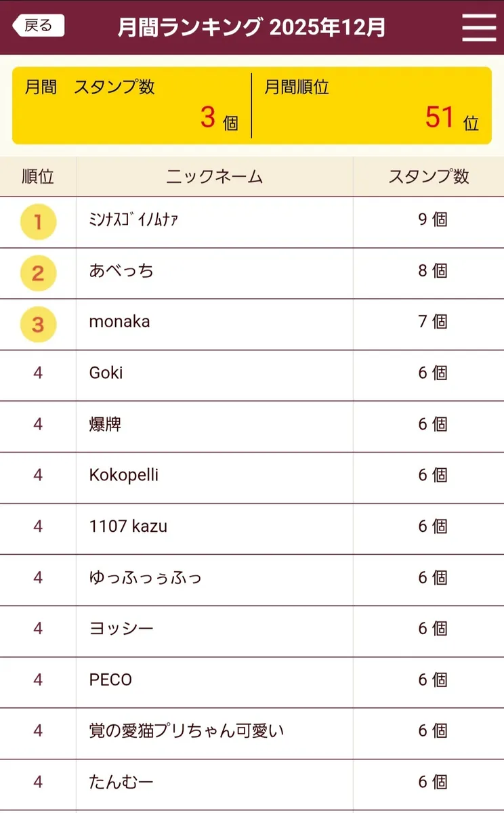504x813 pixels.
Task: Tap the 戻る back button
Action: [39, 26]
